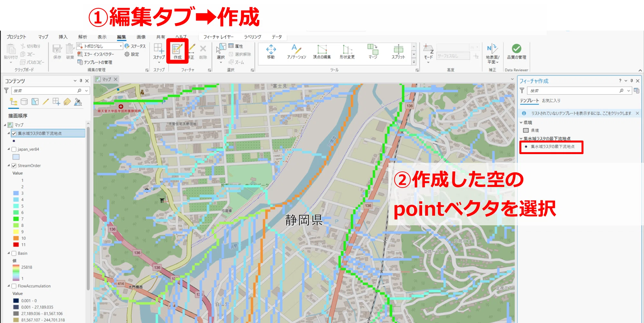Click the 削除 (Delete) X icon
Image resolution: width=644 pixels, height=323 pixels.
click(203, 49)
